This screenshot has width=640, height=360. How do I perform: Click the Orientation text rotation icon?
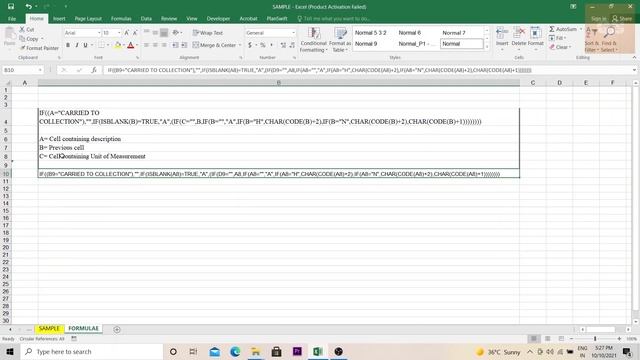coord(176,33)
